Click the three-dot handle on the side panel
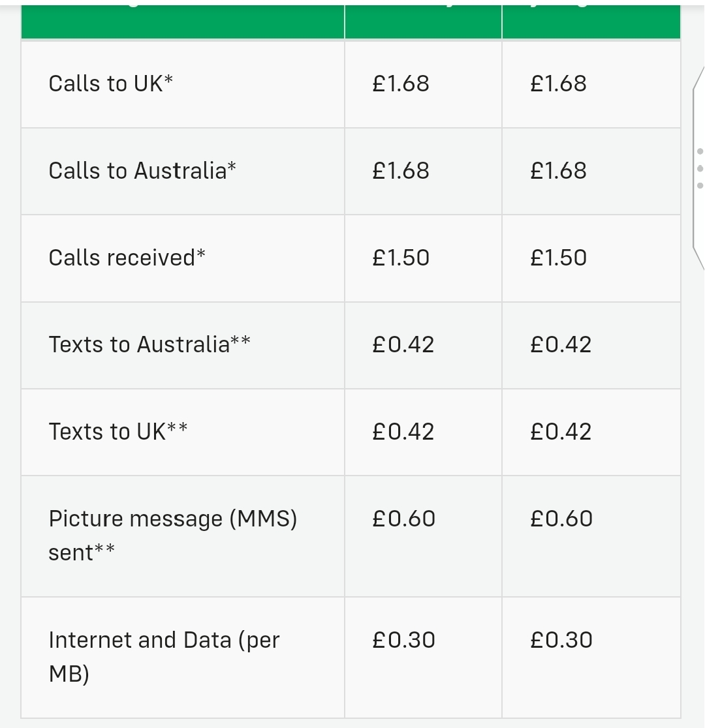This screenshot has width=705, height=728. 700,168
